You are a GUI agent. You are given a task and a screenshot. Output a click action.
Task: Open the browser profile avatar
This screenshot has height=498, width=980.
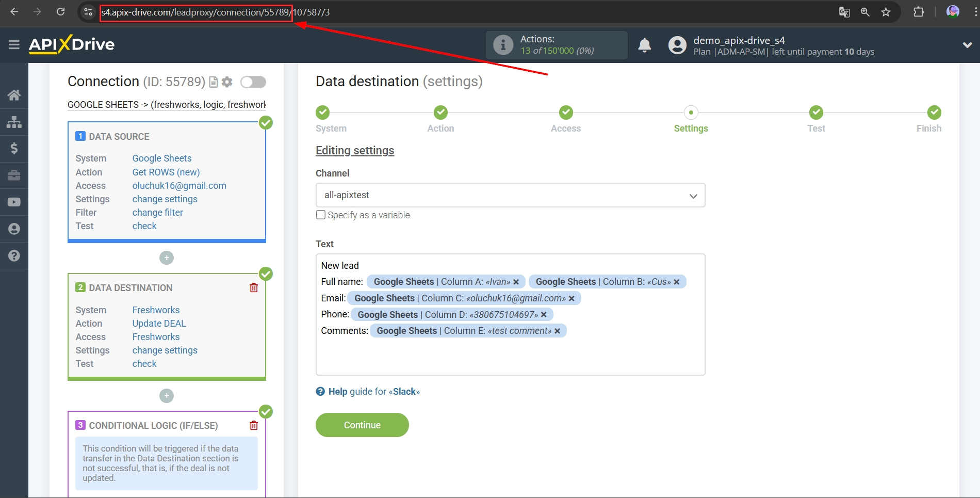coord(953,12)
